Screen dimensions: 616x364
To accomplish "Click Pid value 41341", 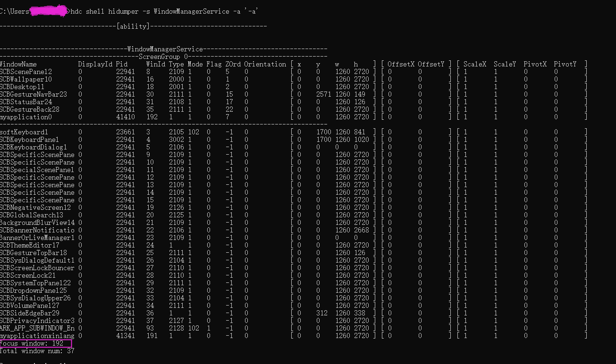I will click(126, 336).
